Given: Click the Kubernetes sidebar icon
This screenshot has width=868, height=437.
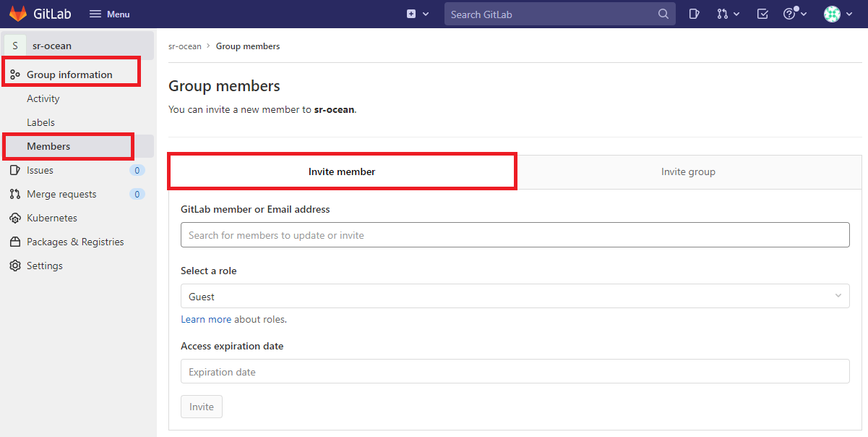Looking at the screenshot, I should tap(14, 218).
